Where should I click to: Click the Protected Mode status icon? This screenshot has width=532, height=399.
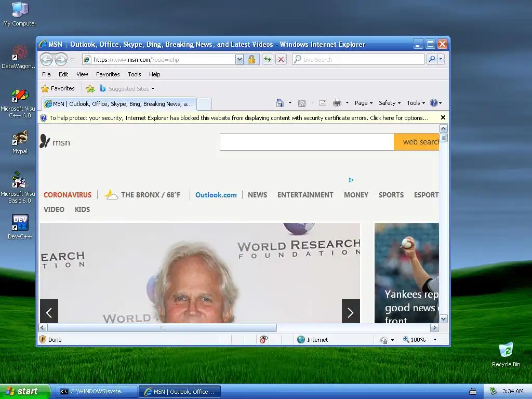click(383, 340)
